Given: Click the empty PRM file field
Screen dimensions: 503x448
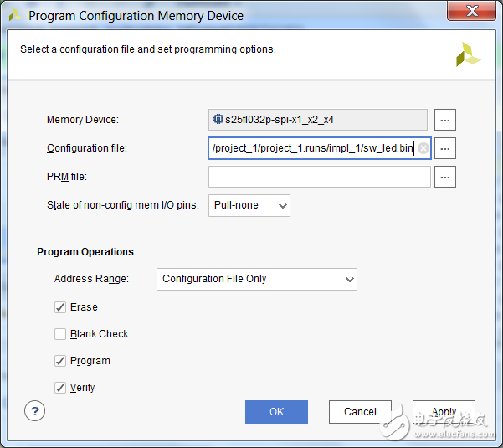Looking at the screenshot, I should tap(319, 177).
